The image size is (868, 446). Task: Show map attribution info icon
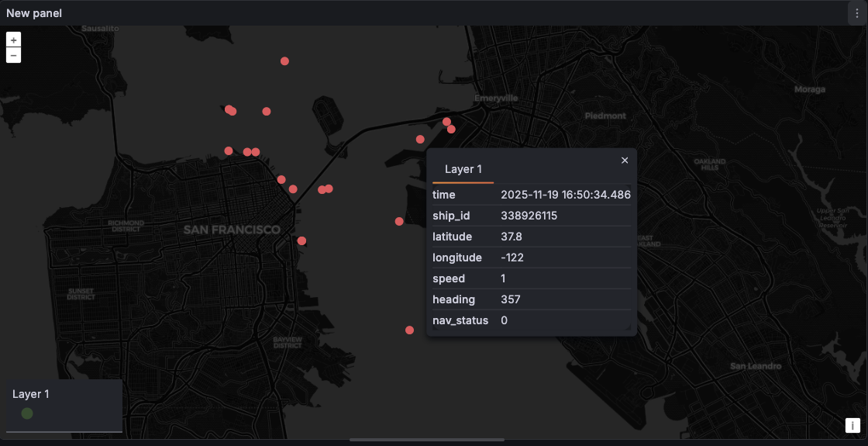852,425
